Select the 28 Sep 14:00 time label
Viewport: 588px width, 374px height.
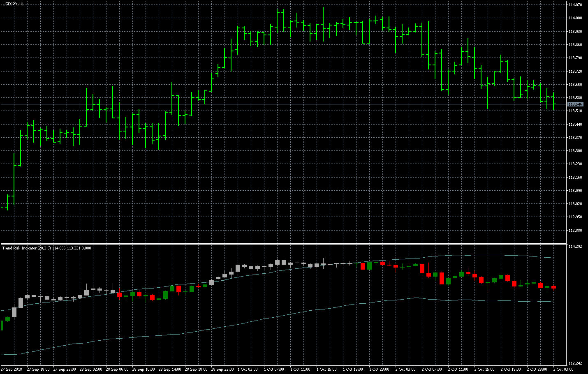point(170,369)
